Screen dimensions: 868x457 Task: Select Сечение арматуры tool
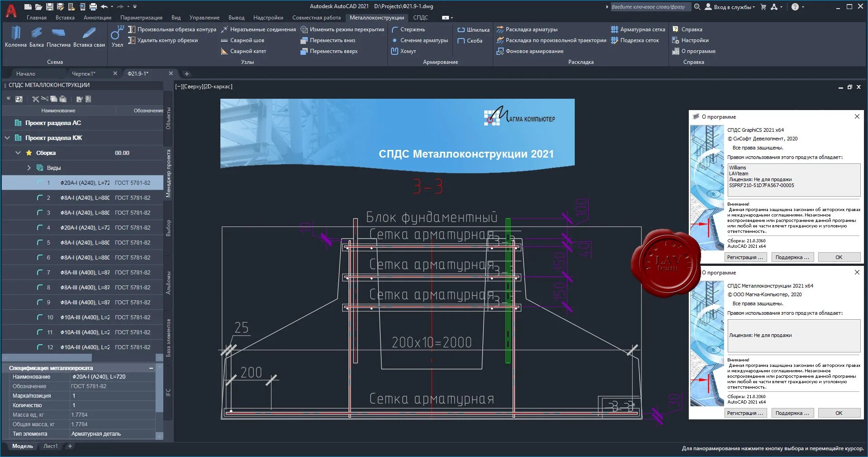(420, 40)
